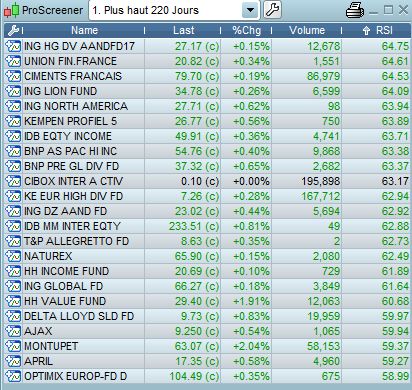Sort by the Last column header
This screenshot has height=390, width=412.
[183, 31]
